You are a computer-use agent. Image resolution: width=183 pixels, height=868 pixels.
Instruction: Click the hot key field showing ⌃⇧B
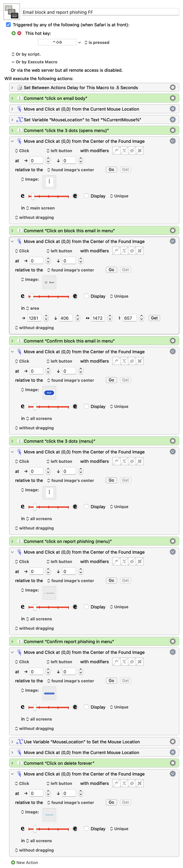[57, 42]
